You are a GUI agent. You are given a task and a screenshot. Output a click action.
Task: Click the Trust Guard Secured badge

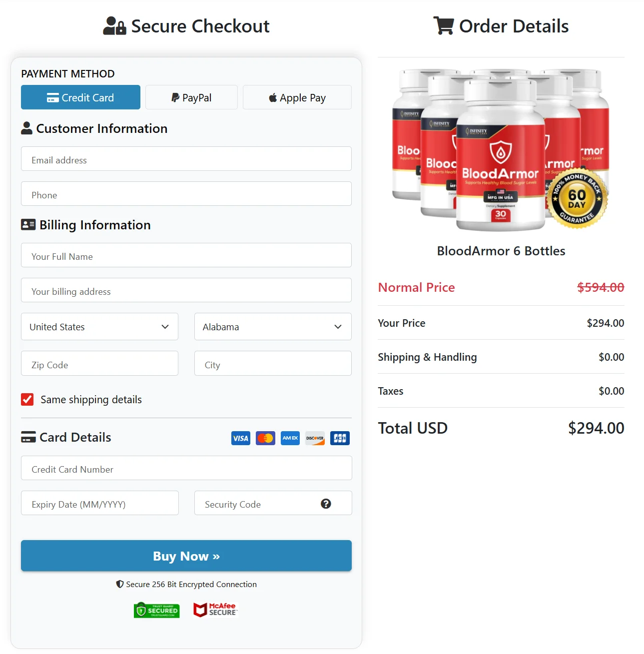click(x=156, y=610)
